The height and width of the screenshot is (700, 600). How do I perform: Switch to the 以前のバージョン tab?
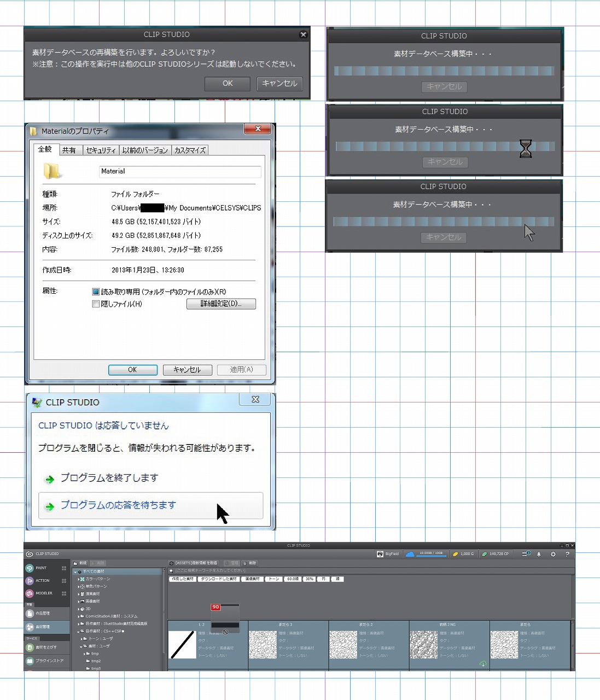click(145, 150)
